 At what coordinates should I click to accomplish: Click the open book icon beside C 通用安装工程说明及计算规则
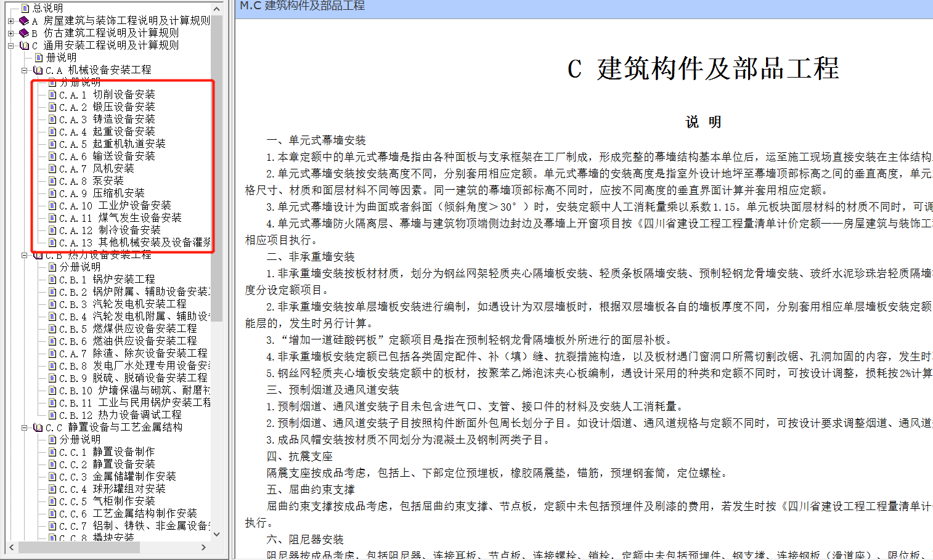pyautogui.click(x=24, y=45)
